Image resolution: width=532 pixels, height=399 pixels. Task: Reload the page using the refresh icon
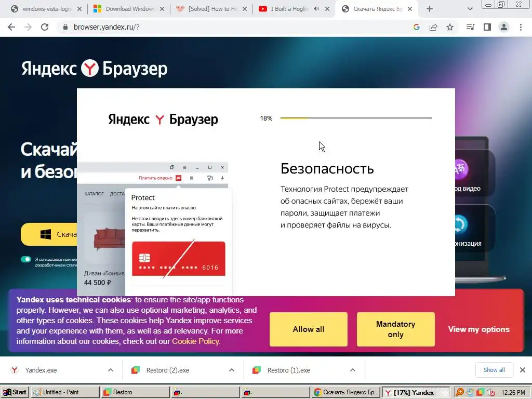(45, 27)
